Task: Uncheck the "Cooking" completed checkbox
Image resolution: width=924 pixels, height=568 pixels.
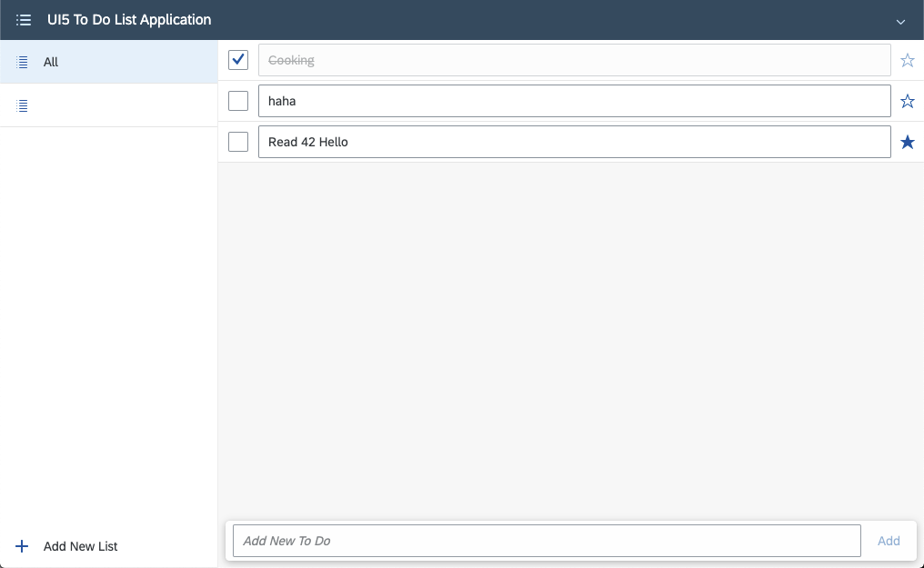Action: (237, 59)
